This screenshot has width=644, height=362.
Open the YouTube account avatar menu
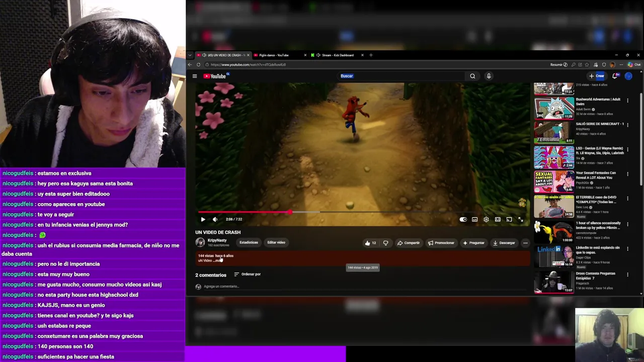[x=628, y=76]
